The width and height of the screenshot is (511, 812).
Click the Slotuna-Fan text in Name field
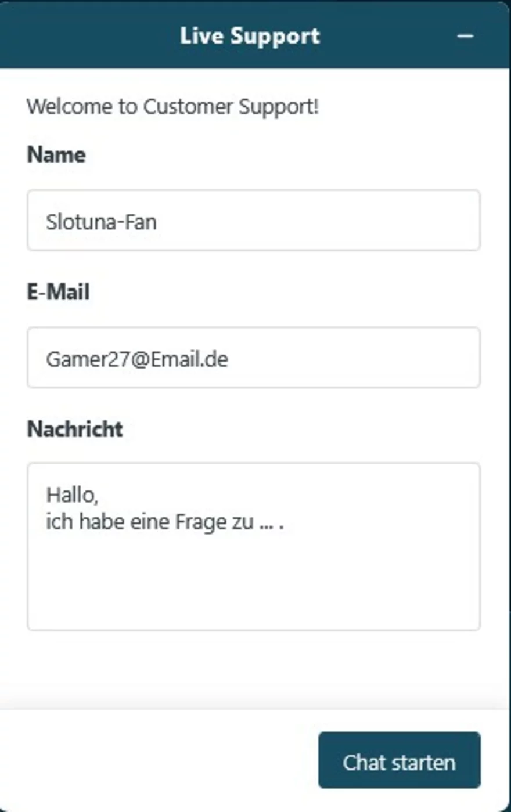coord(101,222)
